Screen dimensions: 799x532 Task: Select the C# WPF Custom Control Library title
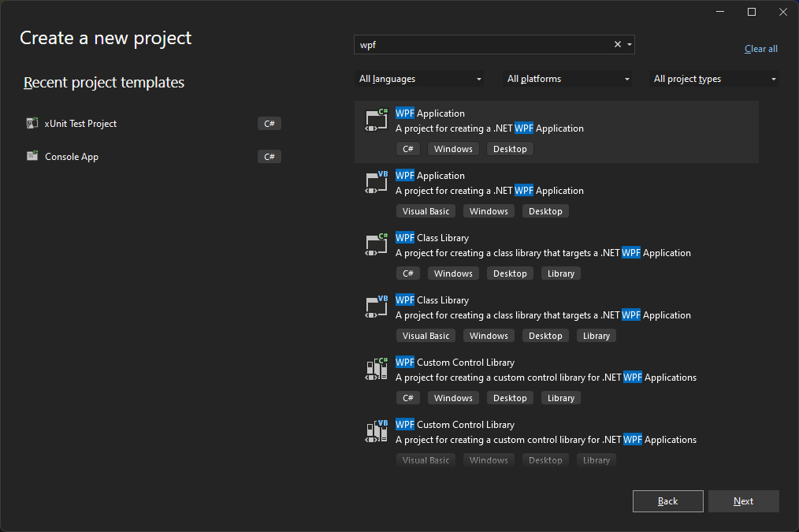tap(455, 363)
